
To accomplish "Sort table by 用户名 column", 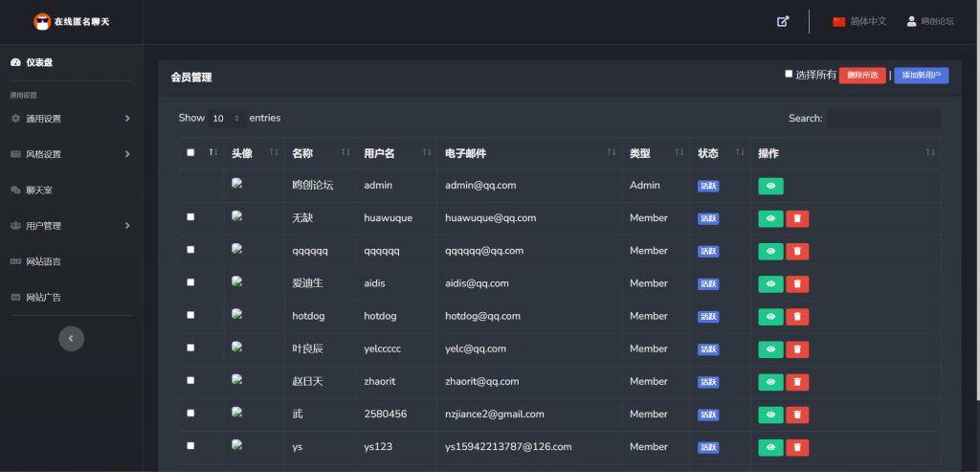I will click(x=397, y=153).
